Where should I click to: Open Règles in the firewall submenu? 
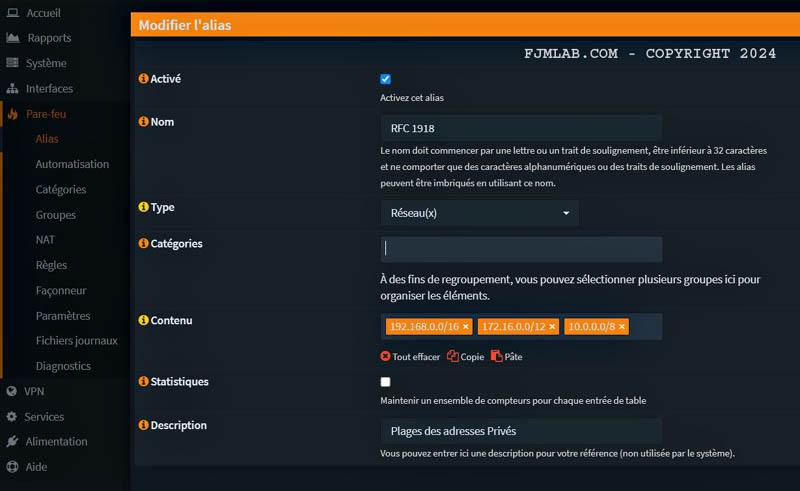click(x=51, y=265)
